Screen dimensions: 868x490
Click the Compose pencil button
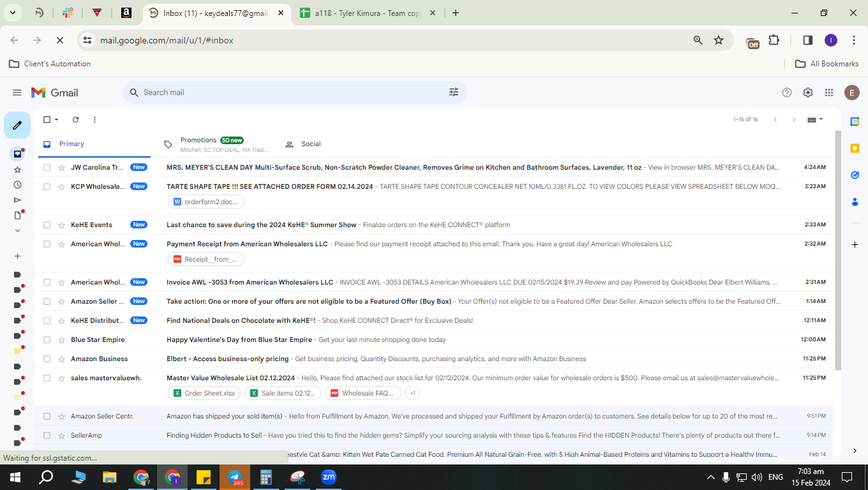[x=17, y=125]
